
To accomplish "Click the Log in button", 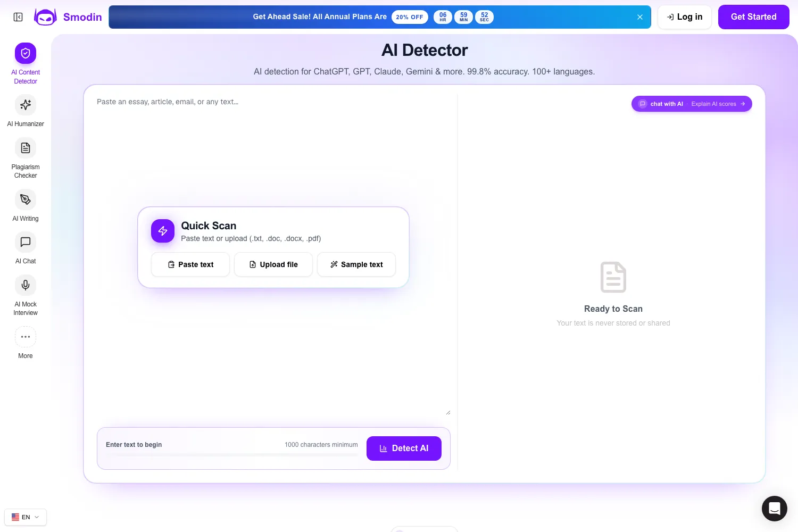I will (685, 17).
